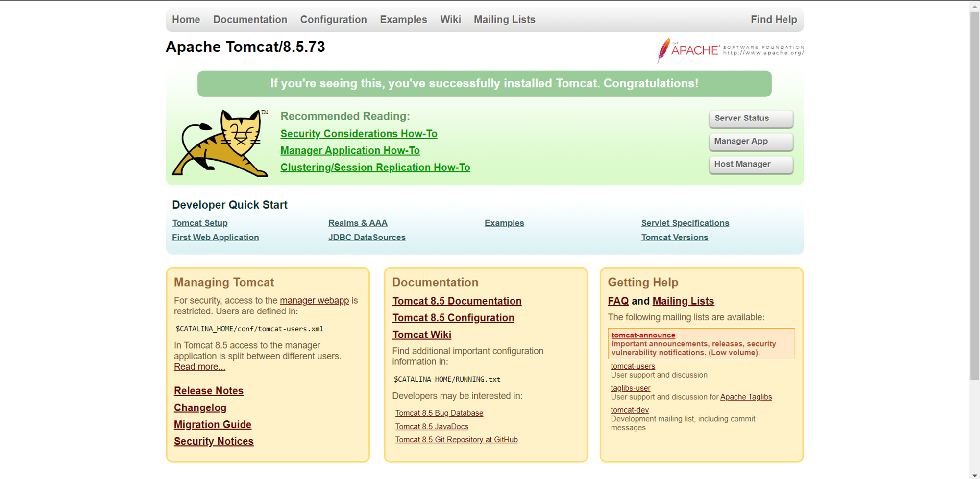This screenshot has width=980, height=479.
Task: Click the congratulations banner message
Action: 484,84
